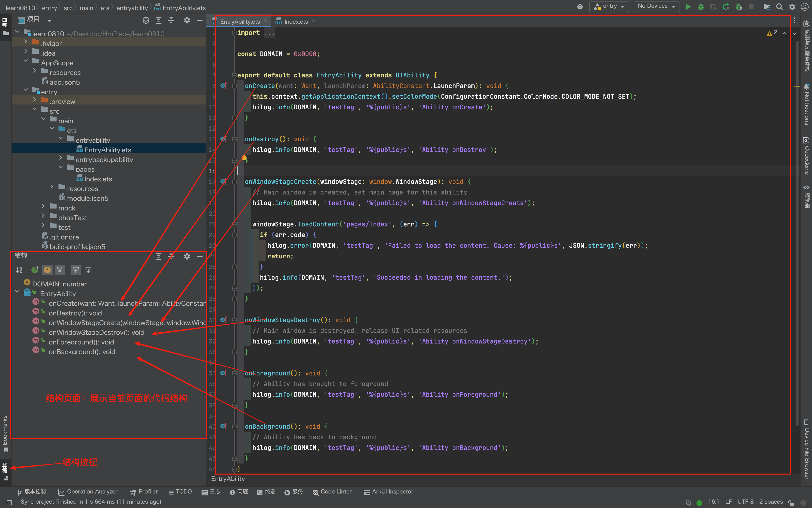
Task: Expand all nodes in project panel header
Action: tap(158, 21)
